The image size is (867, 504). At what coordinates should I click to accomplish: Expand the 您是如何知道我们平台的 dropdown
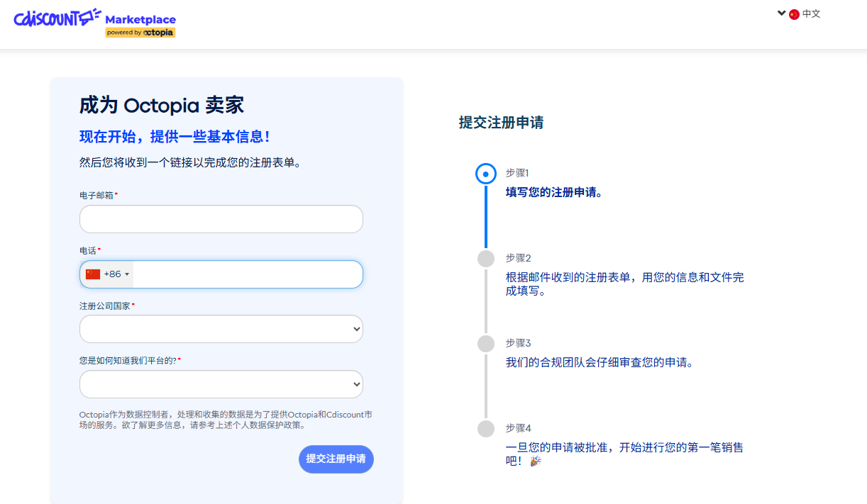tap(221, 384)
